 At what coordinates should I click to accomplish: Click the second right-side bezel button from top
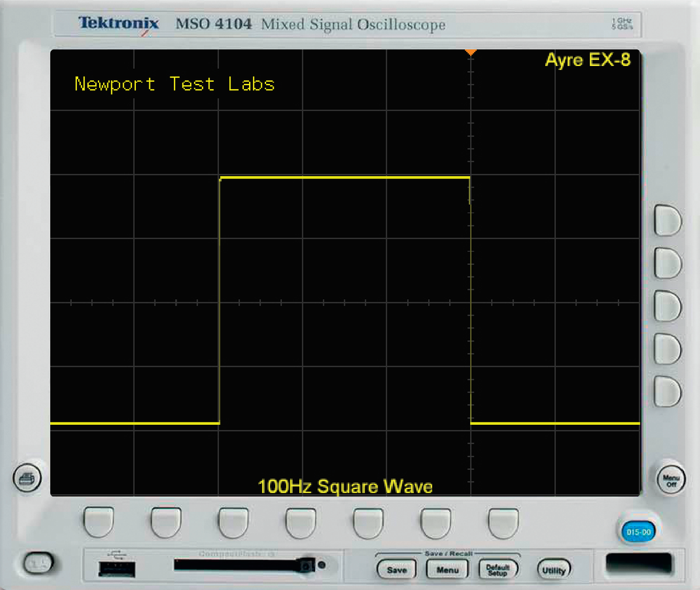tap(667, 263)
